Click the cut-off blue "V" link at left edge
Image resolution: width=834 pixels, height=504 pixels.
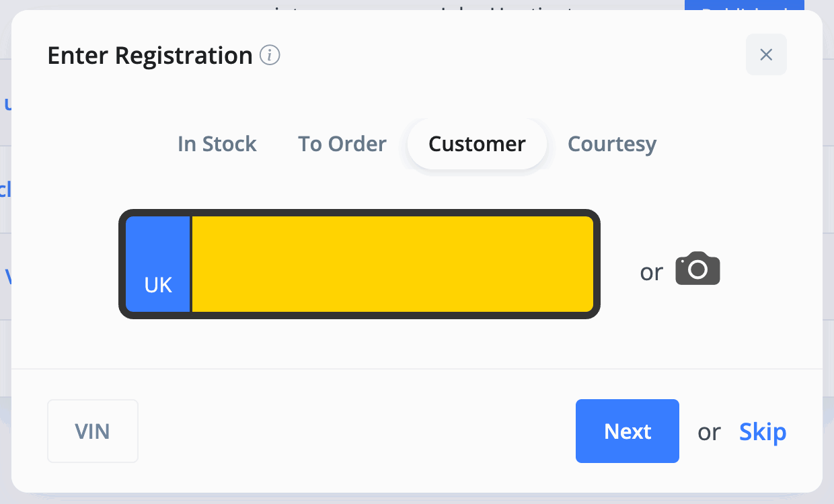point(7,276)
